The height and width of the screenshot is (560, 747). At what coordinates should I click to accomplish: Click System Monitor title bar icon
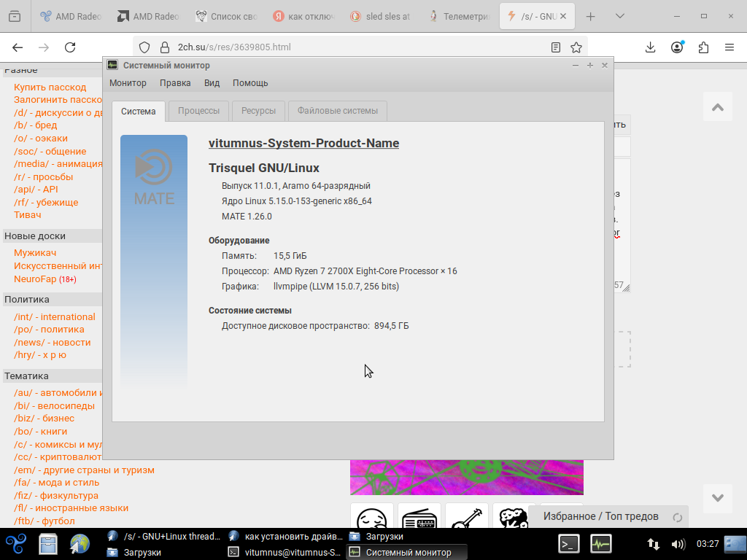112,65
